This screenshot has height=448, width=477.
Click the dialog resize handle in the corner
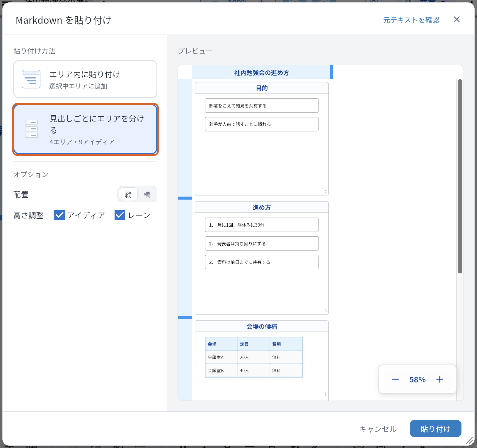point(469,440)
